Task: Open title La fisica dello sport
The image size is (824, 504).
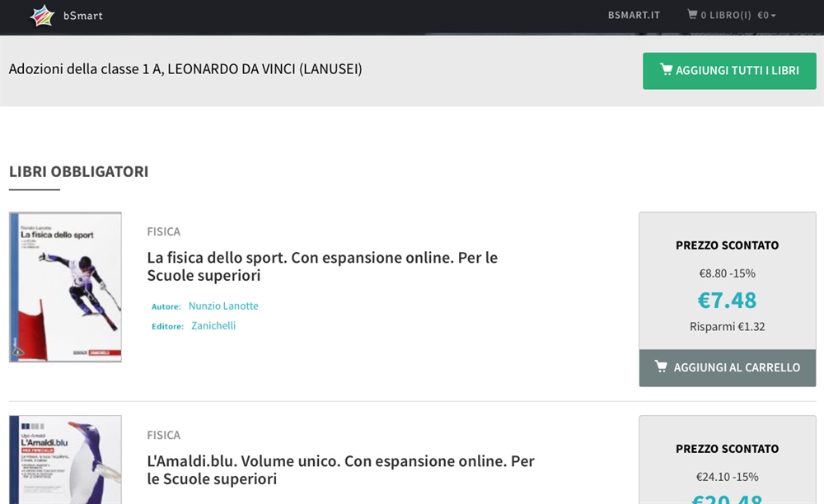Action: (322, 266)
